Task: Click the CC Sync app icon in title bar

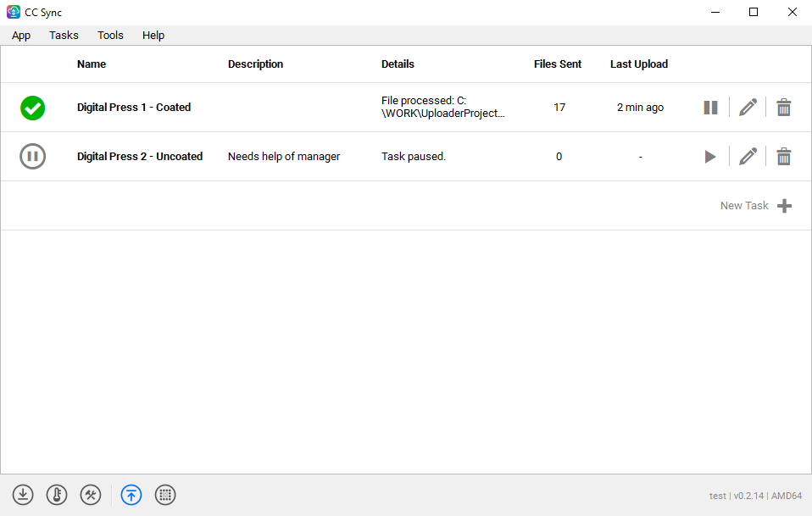Action: pyautogui.click(x=14, y=12)
